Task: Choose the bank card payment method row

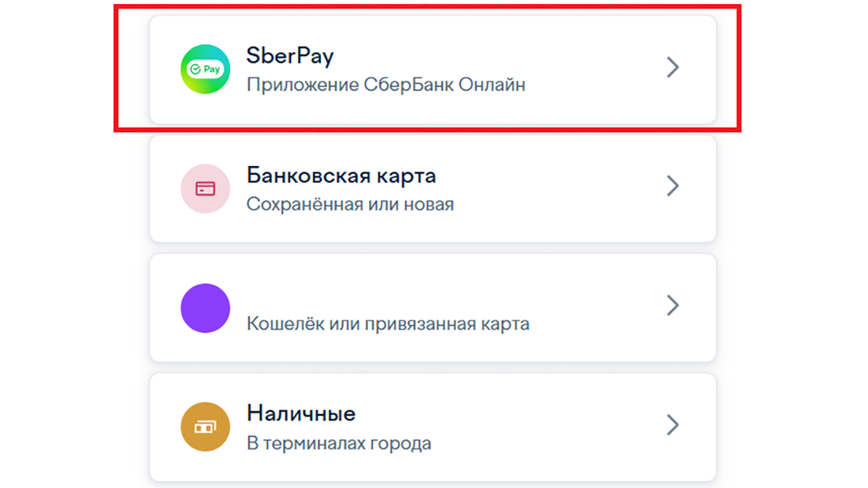Action: tap(433, 189)
